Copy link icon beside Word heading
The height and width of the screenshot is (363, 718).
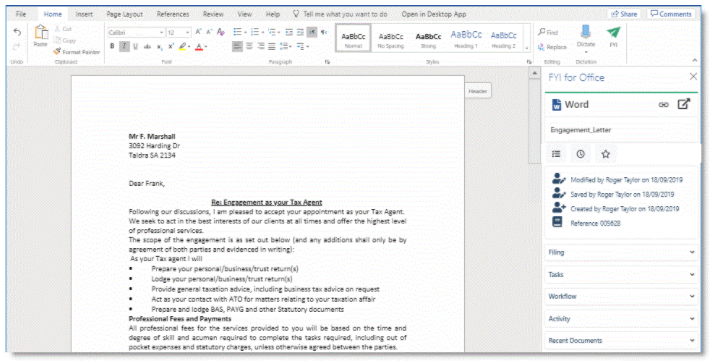(664, 105)
